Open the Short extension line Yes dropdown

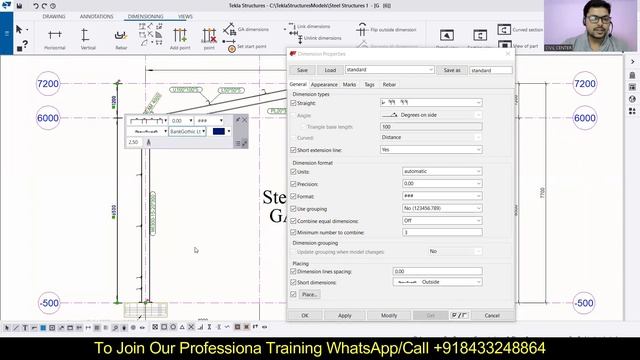[x=431, y=150]
